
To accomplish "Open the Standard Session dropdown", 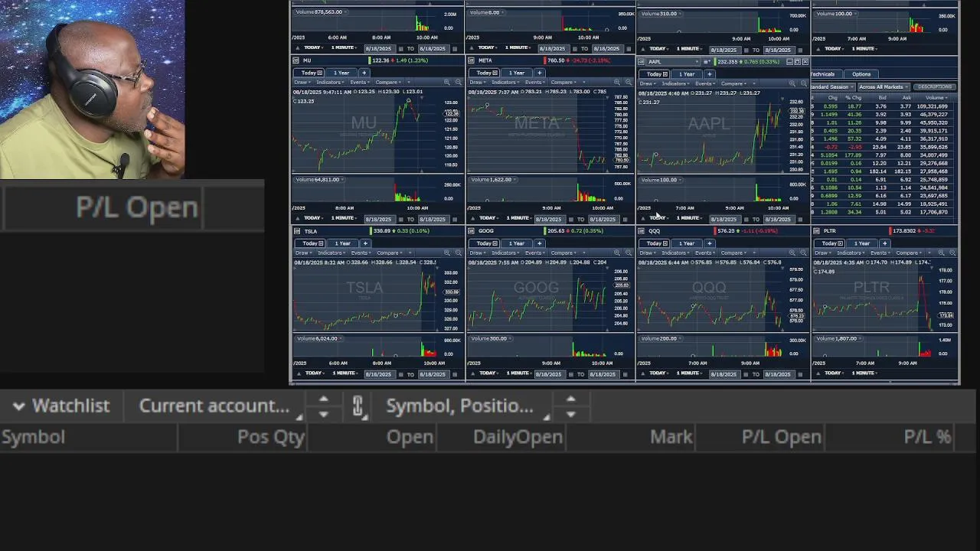I will click(833, 86).
